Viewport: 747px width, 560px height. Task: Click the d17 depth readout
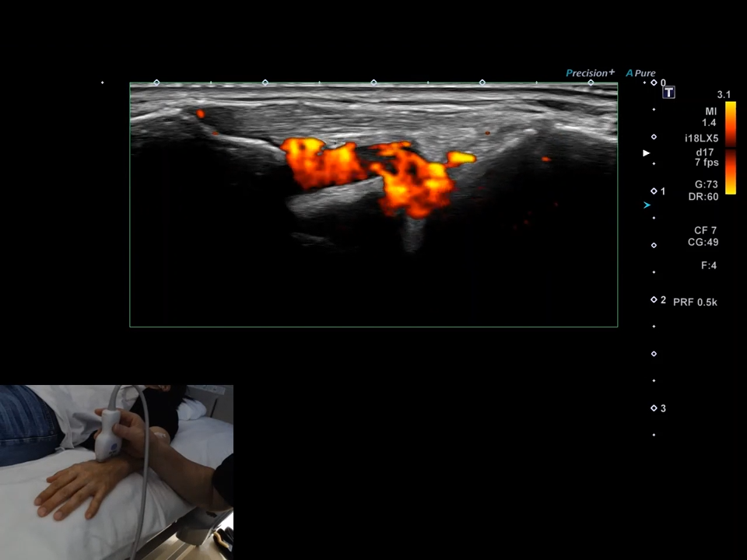[x=705, y=152]
